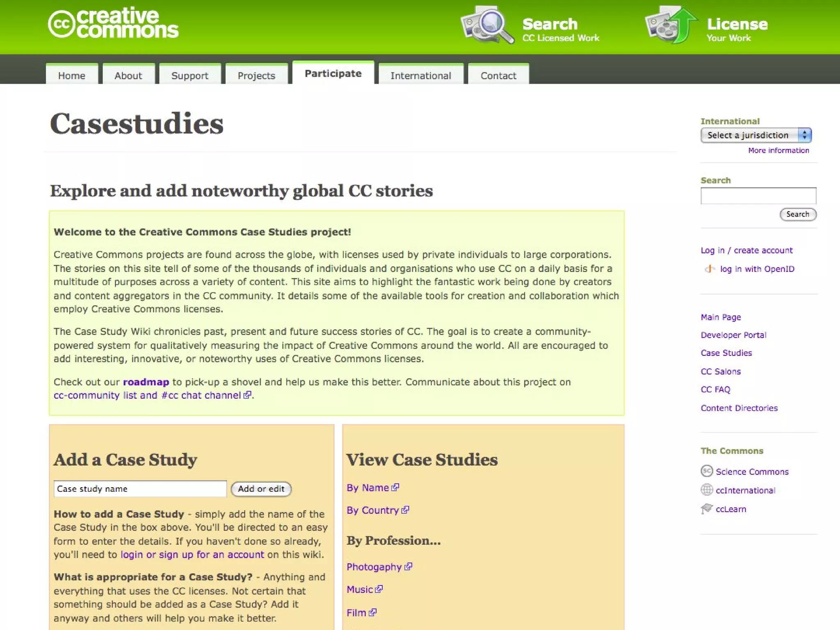Click the More information link

coord(778,151)
